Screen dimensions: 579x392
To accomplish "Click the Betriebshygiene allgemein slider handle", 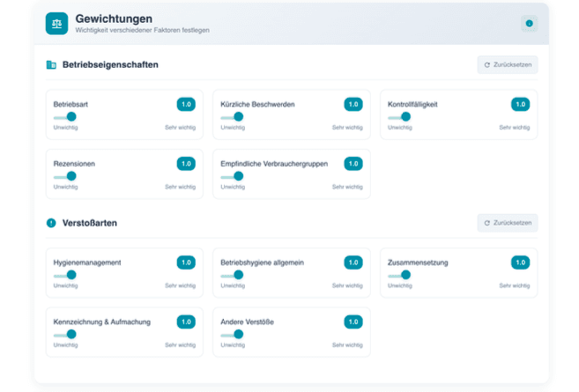I will coord(238,275).
